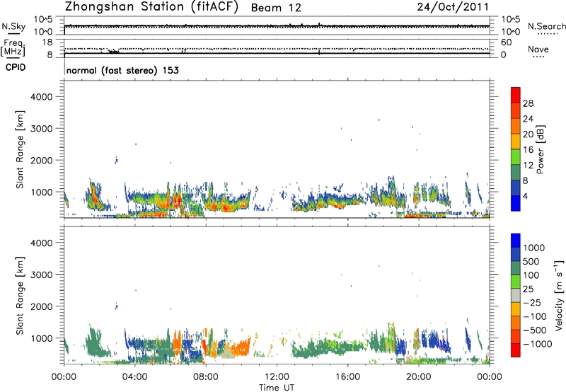This screenshot has width=566, height=392.
Task: Click the Zhongshan Station (fitACF) title
Action: pos(151,7)
